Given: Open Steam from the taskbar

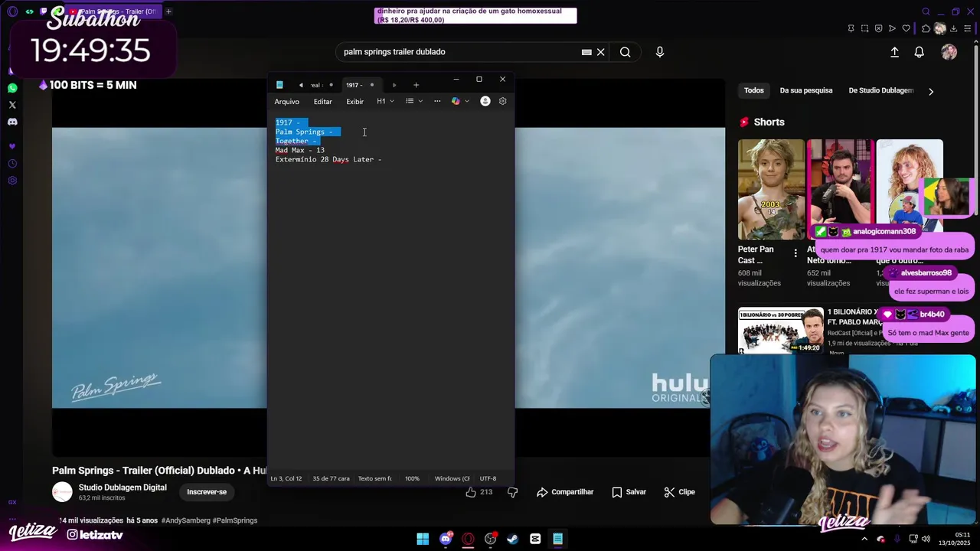Looking at the screenshot, I should coord(512,539).
